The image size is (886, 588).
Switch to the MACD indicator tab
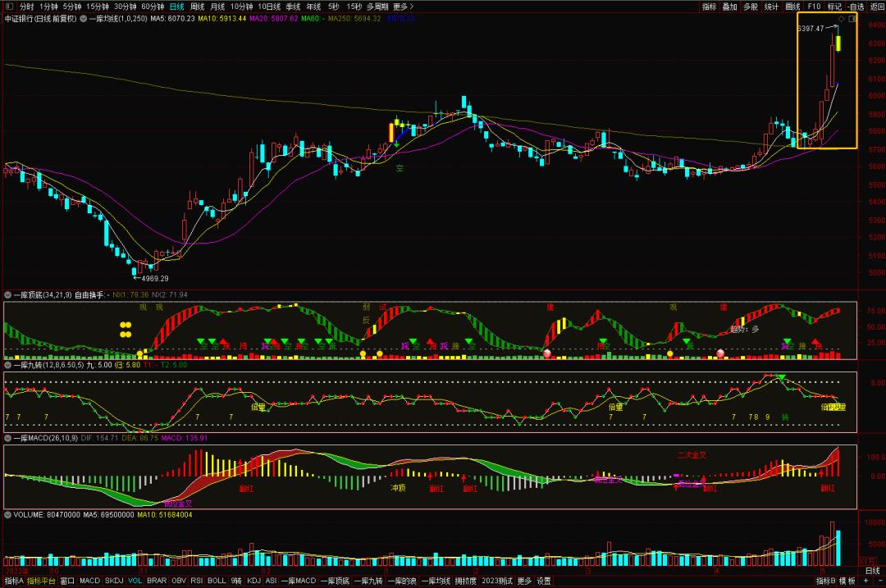point(89,581)
